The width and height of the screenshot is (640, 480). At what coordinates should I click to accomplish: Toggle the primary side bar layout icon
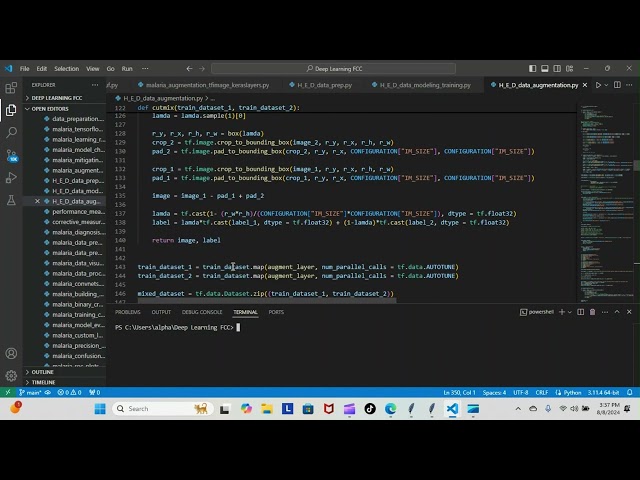pyautogui.click(x=532, y=69)
